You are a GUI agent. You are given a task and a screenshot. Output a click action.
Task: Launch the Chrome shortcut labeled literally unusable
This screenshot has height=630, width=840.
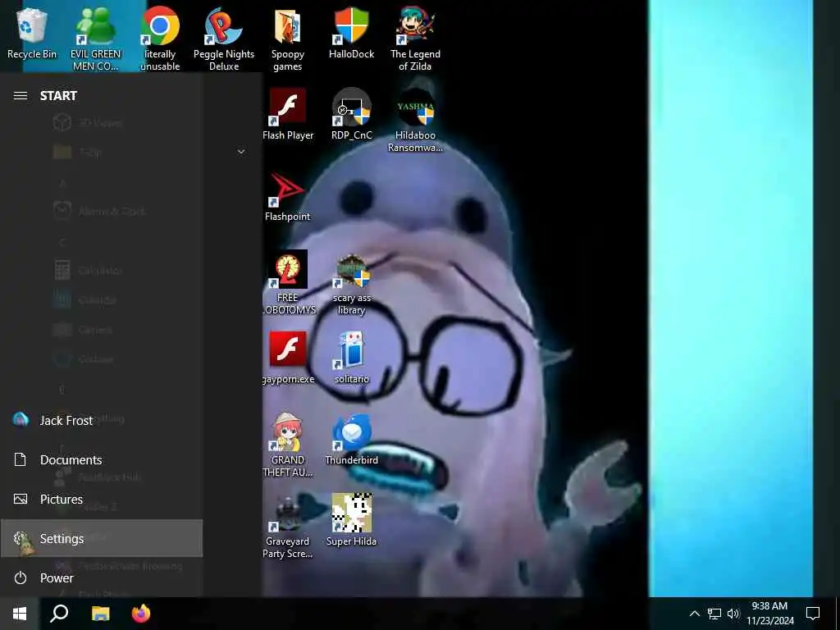pyautogui.click(x=160, y=39)
